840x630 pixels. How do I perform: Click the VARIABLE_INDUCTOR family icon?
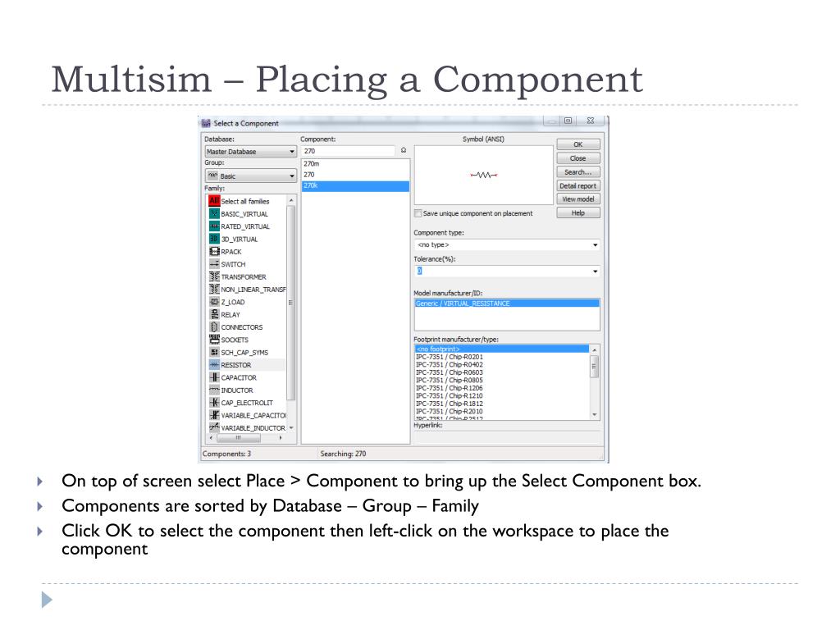click(x=214, y=427)
